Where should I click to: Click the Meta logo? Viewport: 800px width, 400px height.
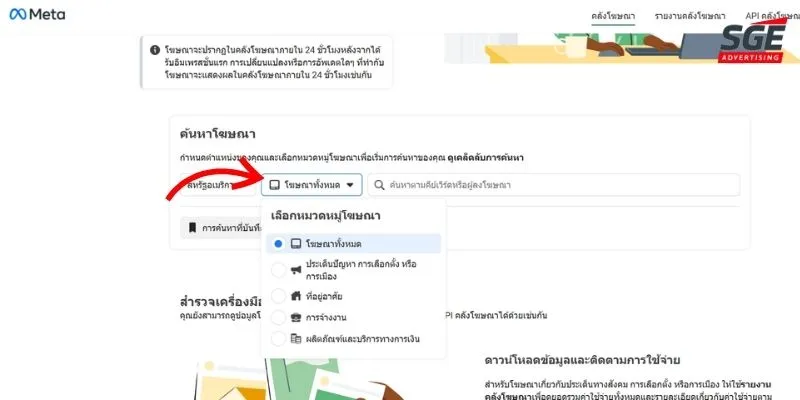pyautogui.click(x=37, y=14)
